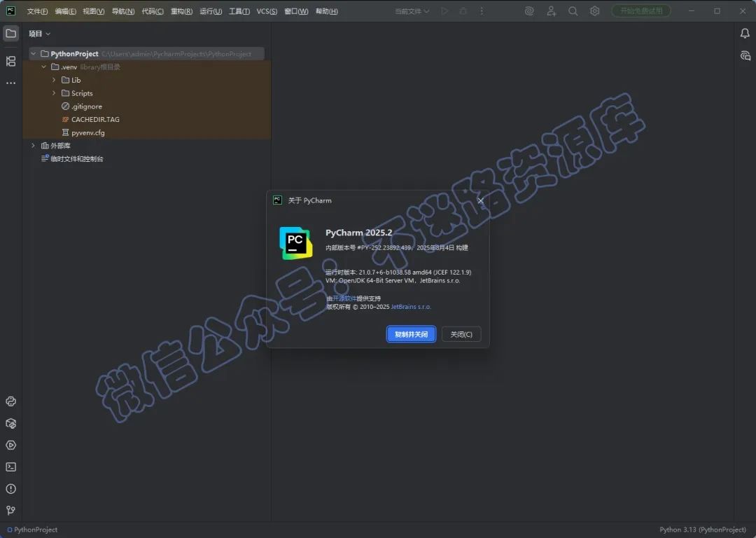Open toolbar more actions vertical dots
Screen dimensions: 756x538
481,11
